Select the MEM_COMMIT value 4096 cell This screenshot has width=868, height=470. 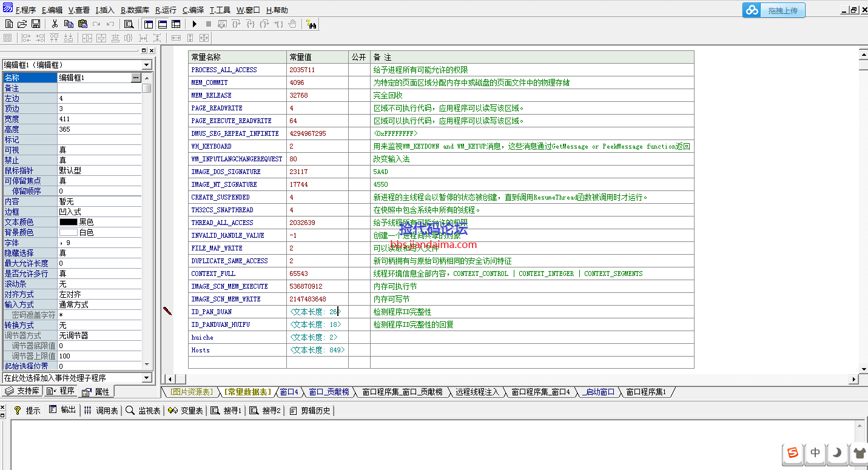click(317, 82)
